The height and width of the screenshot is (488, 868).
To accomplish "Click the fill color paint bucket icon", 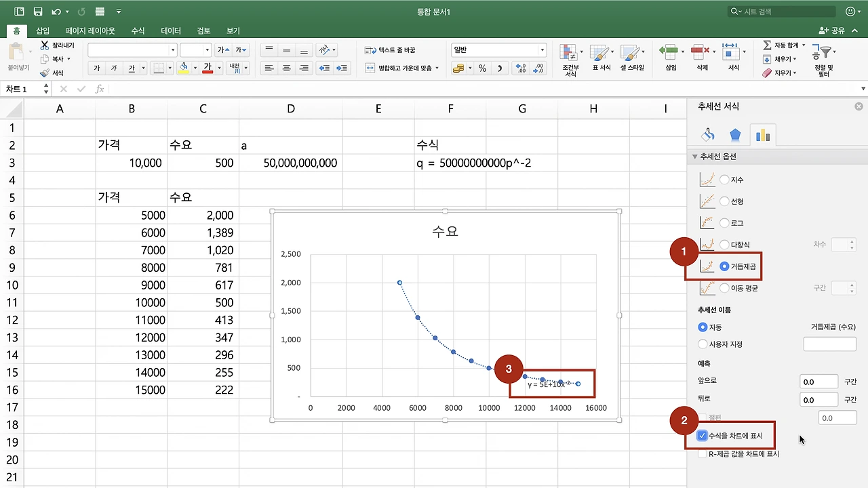I will [182, 68].
